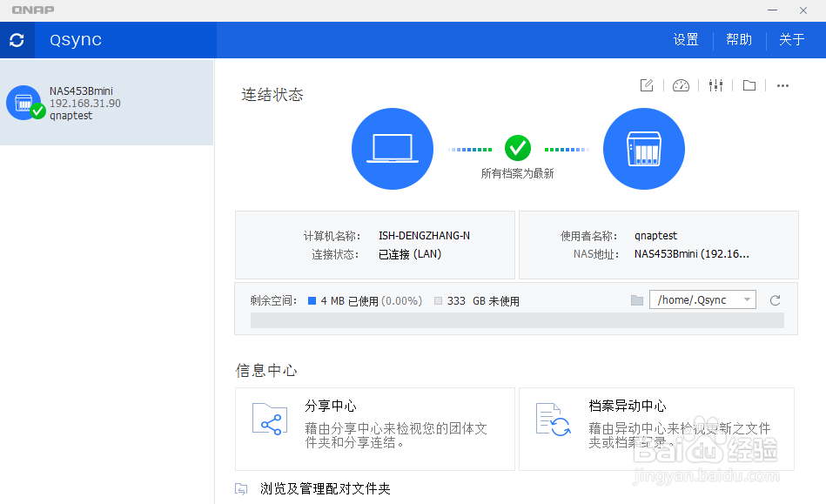Click the NAS storage circle icon
This screenshot has width=826, height=504.
coord(644,149)
